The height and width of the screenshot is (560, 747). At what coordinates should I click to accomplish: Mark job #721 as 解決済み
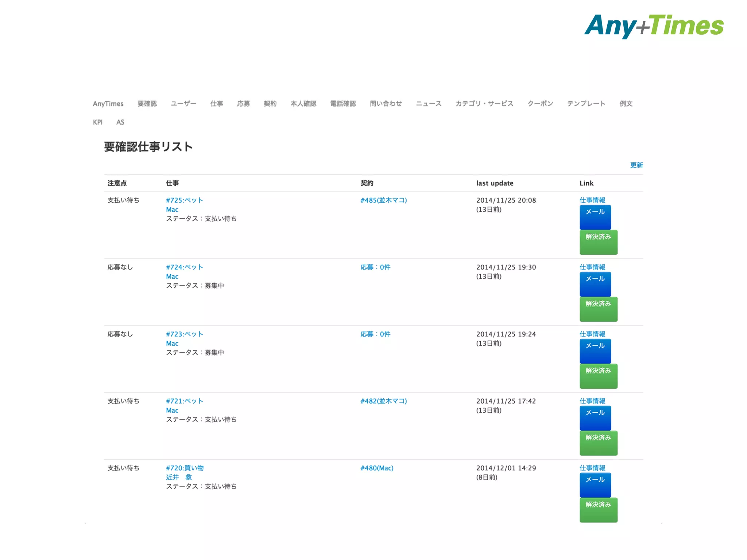click(598, 443)
